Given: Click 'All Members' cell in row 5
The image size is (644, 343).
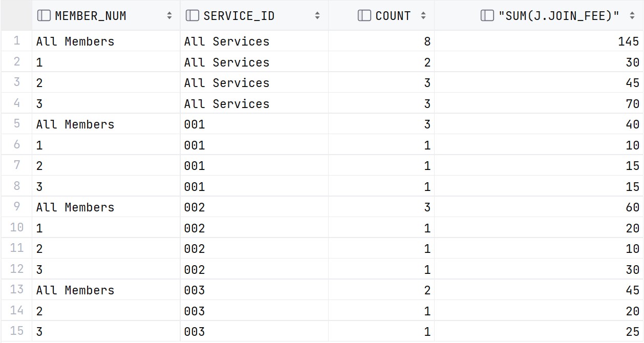Looking at the screenshot, I should coord(106,124).
